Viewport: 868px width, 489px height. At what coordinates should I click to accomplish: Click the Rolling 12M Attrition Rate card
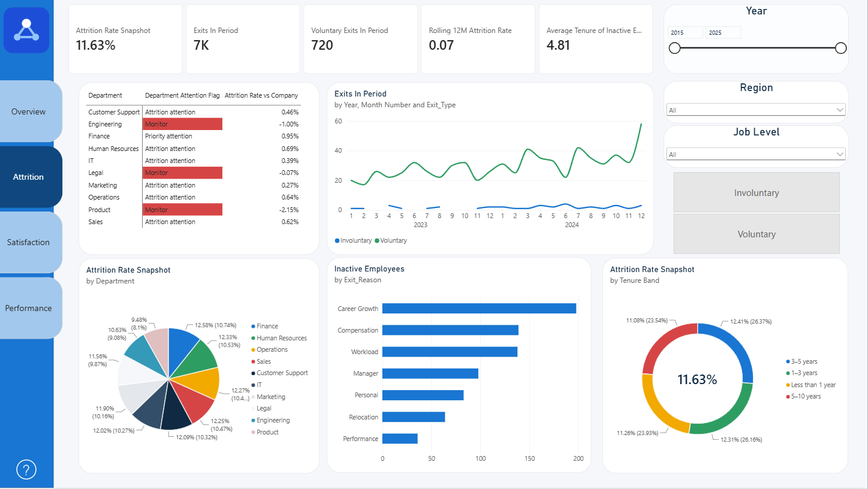[x=478, y=39]
